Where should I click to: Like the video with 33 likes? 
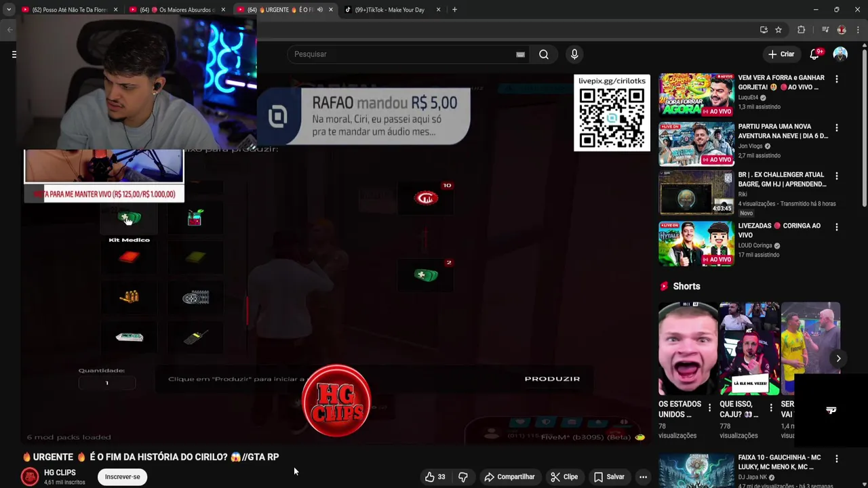(435, 476)
